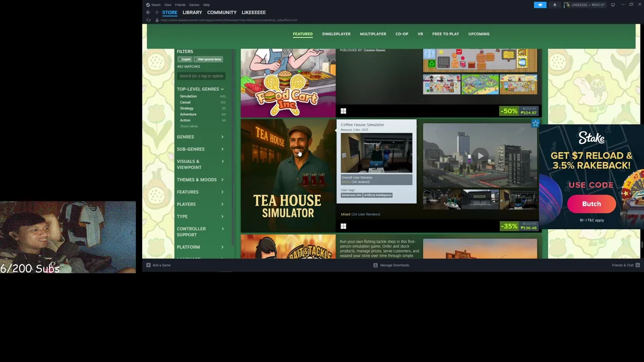Viewport: 644px width, 362px height.
Task: Play the Tea House Simulator trailer preview
Action: (480, 155)
